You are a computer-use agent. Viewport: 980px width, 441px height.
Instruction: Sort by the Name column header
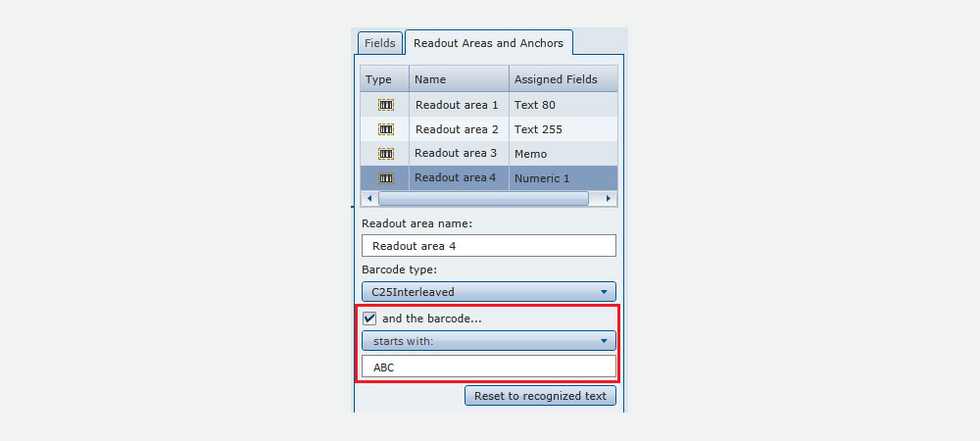tap(460, 79)
